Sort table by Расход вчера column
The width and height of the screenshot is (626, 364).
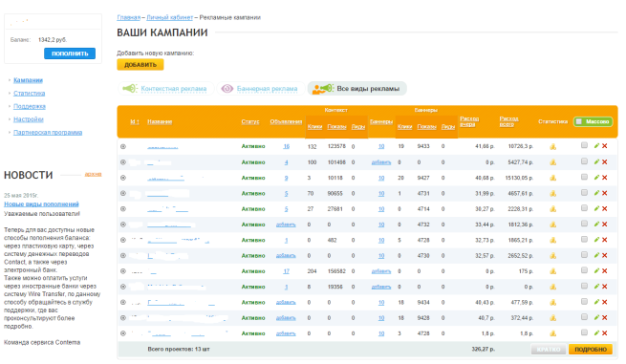point(469,121)
